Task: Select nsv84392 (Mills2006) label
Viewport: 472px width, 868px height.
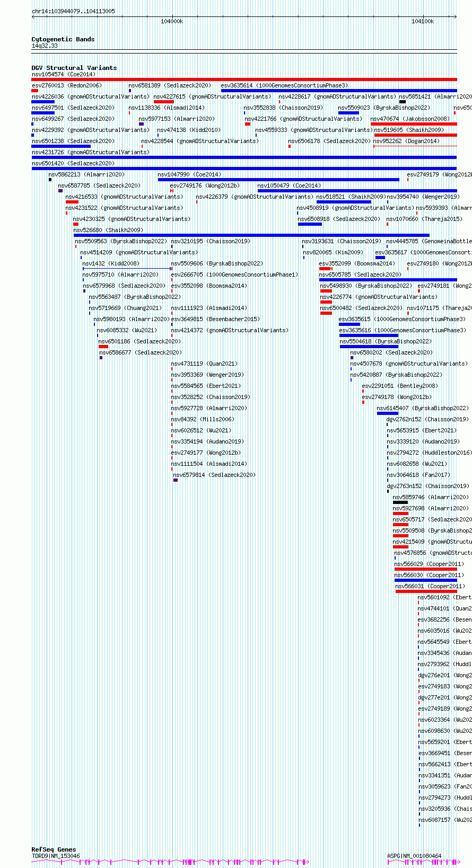Action: (202, 419)
